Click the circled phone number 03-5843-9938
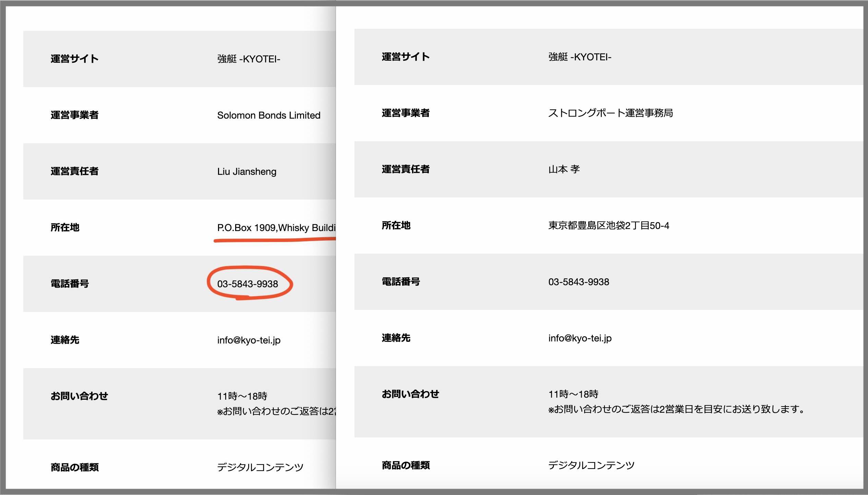The width and height of the screenshot is (868, 495). pos(248,284)
